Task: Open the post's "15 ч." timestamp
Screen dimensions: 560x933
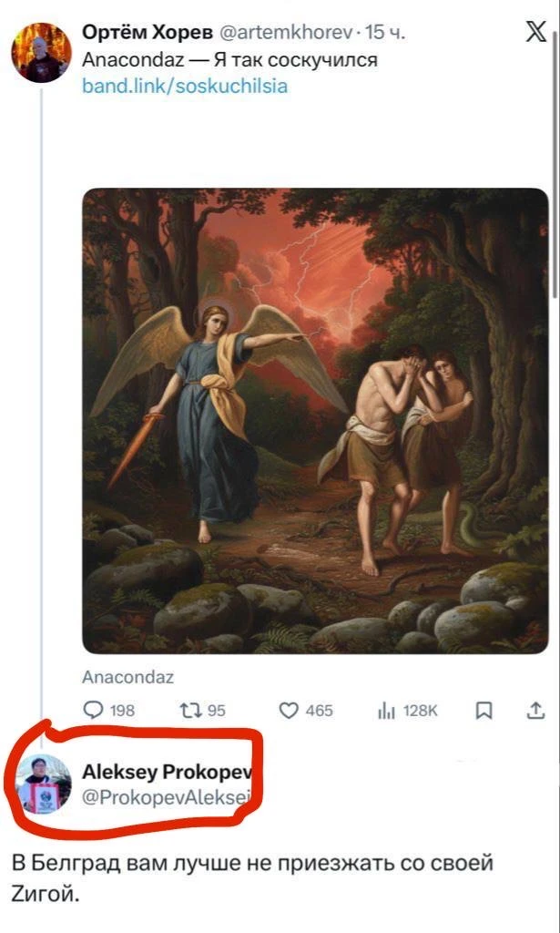Action: pyautogui.click(x=385, y=34)
